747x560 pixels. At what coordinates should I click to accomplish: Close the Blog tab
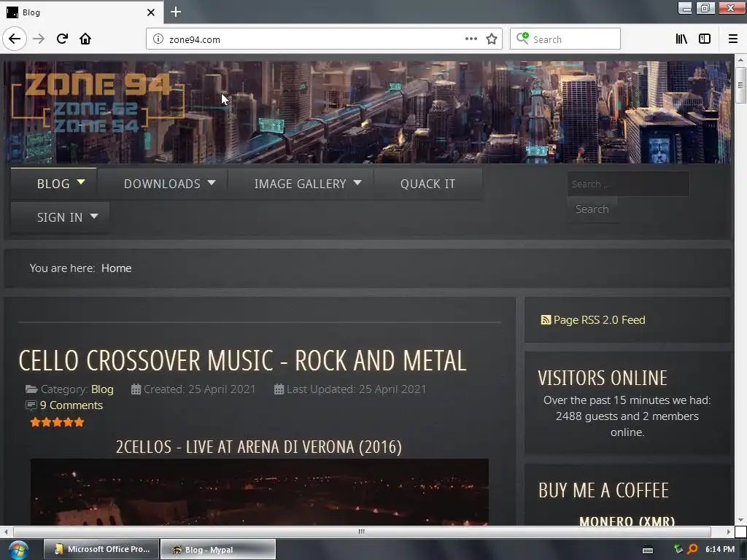(x=151, y=12)
